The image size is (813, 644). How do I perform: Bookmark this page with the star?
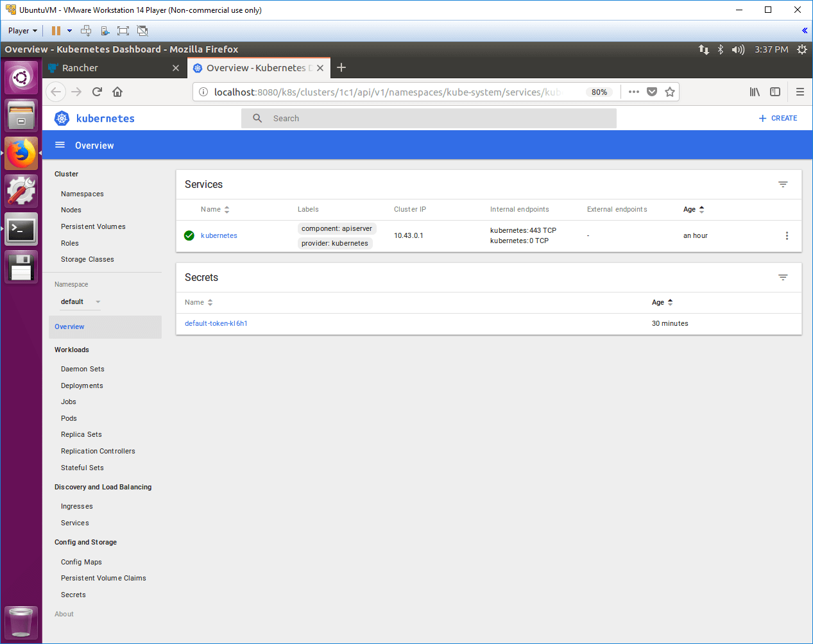tap(670, 92)
